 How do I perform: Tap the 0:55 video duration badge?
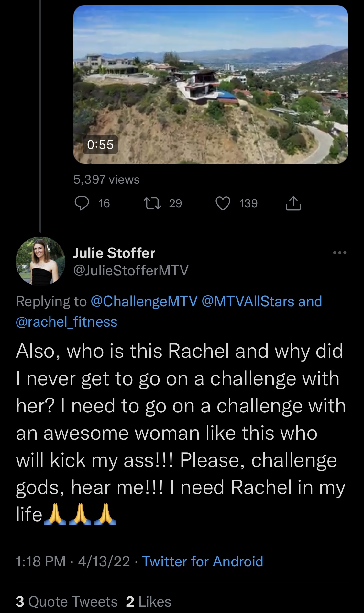[x=100, y=145]
